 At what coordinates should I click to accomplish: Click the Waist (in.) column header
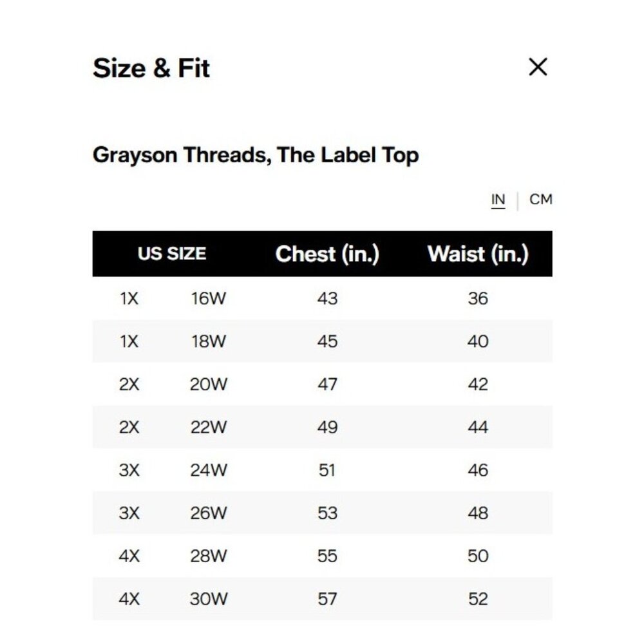tap(478, 254)
